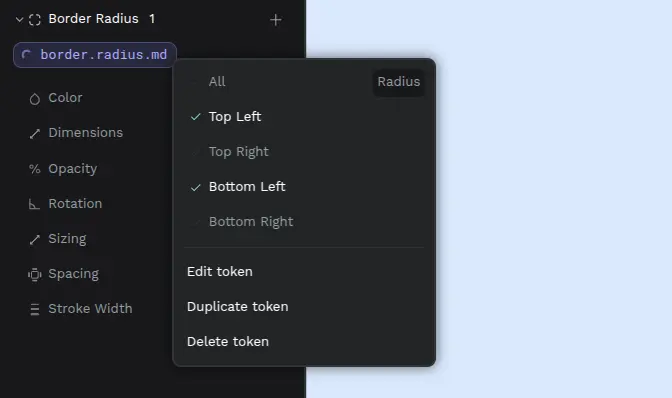This screenshot has height=398, width=672.
Task: Expand the Sizing token group
Action: pyautogui.click(x=67, y=239)
